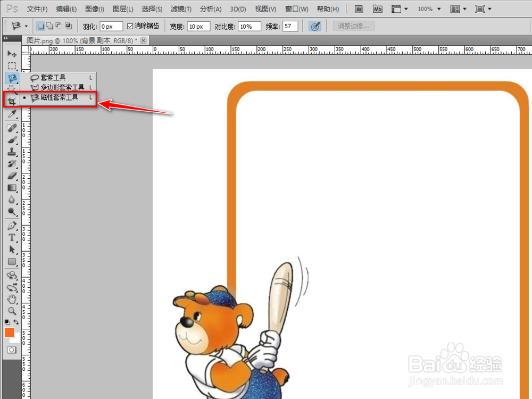Choose Intersect with Selection mode
Image resolution: width=532 pixels, height=399 pixels.
tap(68, 26)
